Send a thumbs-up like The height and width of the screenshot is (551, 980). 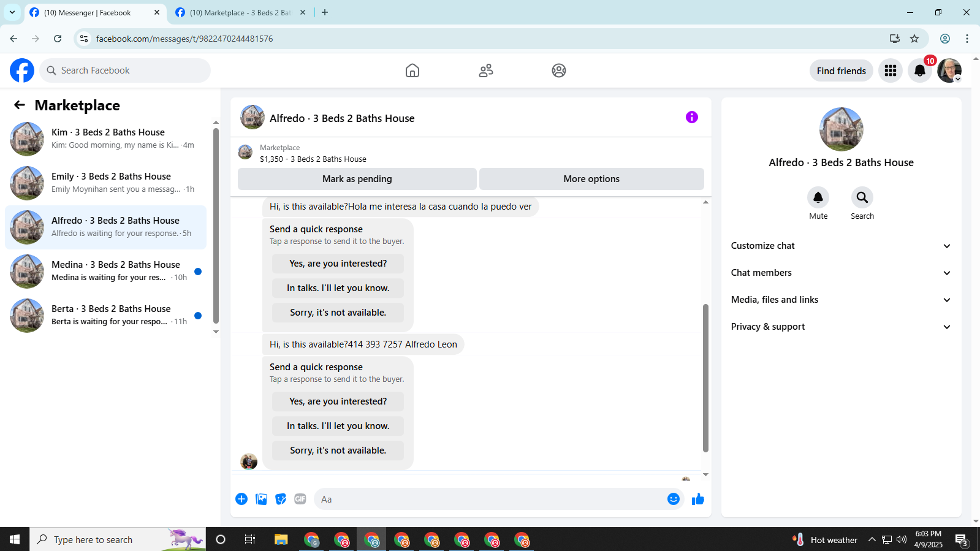click(x=698, y=499)
